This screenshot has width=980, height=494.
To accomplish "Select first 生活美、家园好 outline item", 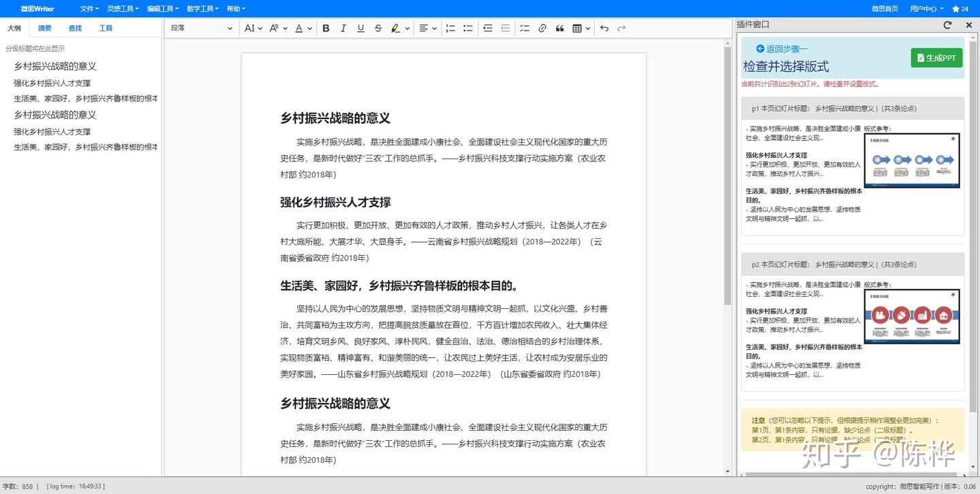I will tap(85, 99).
